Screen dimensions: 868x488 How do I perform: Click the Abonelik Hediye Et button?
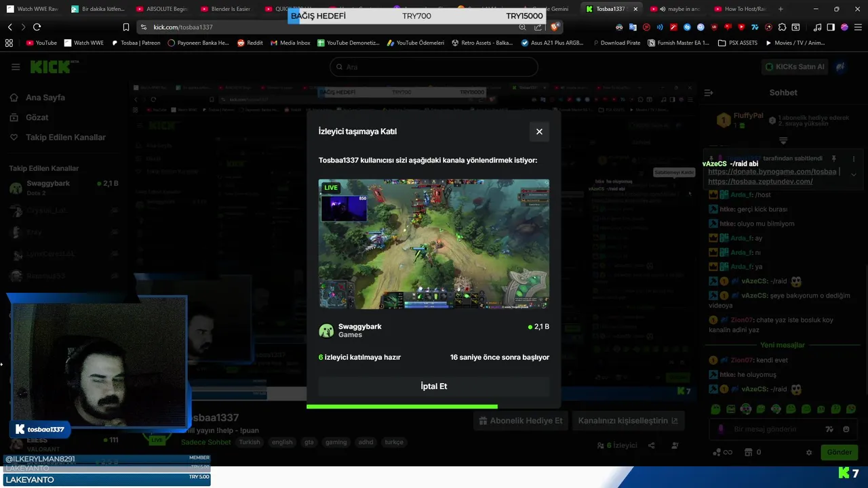tap(520, 421)
